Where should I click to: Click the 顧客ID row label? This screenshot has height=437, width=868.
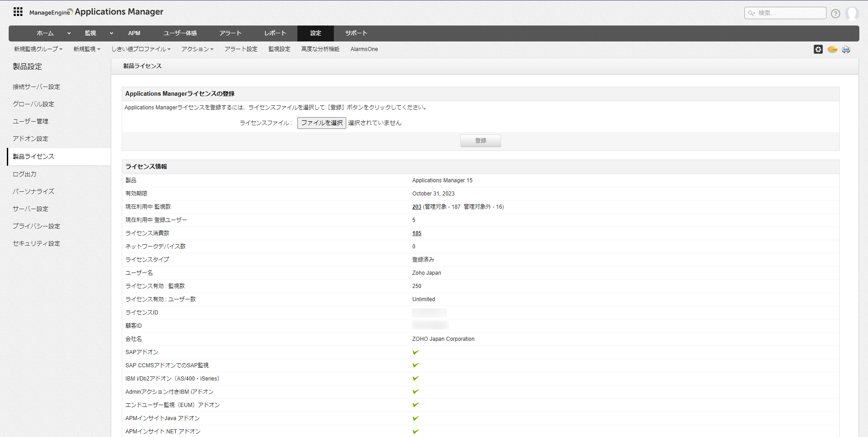[x=134, y=326]
